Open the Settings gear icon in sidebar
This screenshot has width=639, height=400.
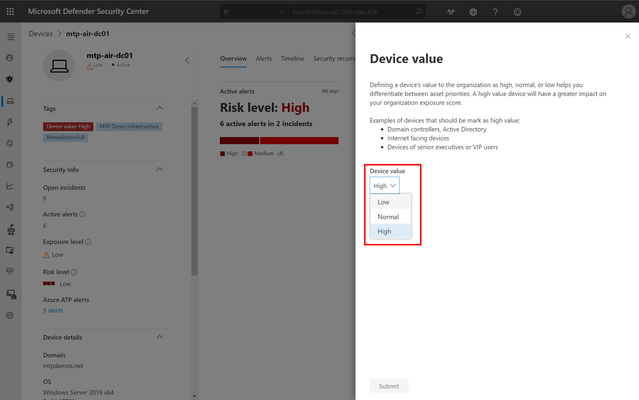pos(10,315)
